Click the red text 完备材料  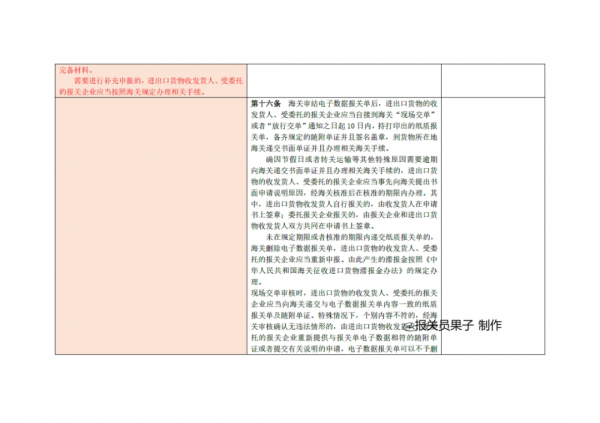[75, 70]
